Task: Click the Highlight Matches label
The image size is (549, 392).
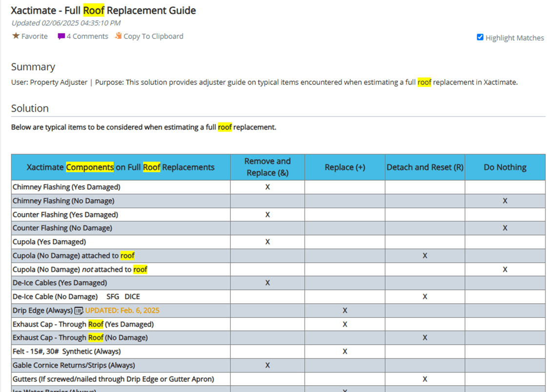Action: [x=515, y=38]
